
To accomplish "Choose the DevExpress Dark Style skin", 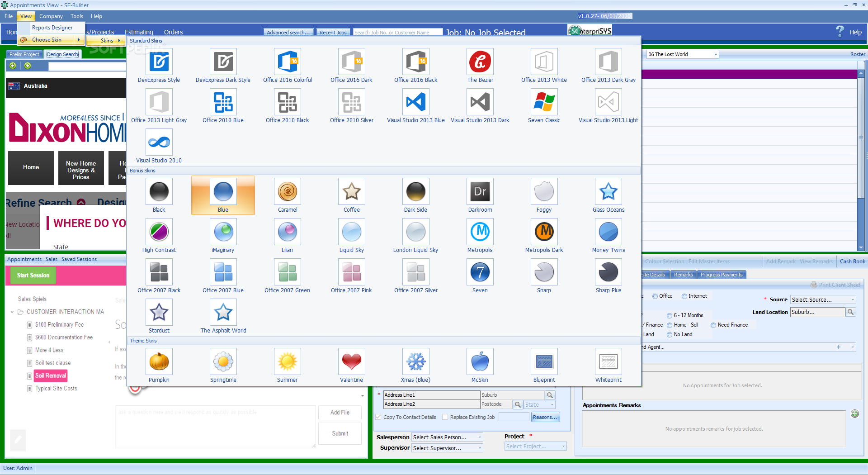I will click(223, 62).
